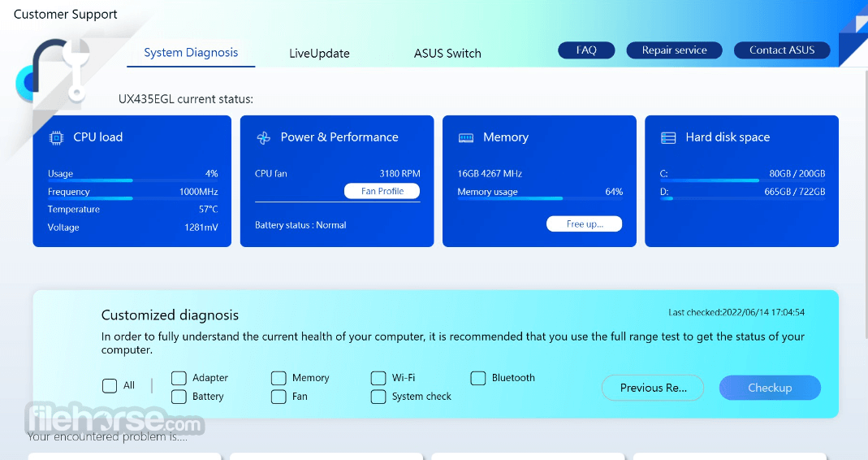This screenshot has height=460, width=868.
Task: Open the FAQ page
Action: [x=586, y=50]
